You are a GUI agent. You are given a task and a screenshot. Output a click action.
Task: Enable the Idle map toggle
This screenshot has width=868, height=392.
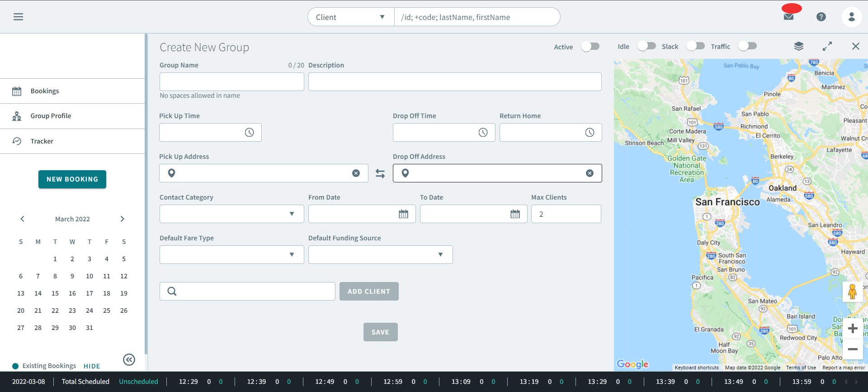[x=646, y=46]
